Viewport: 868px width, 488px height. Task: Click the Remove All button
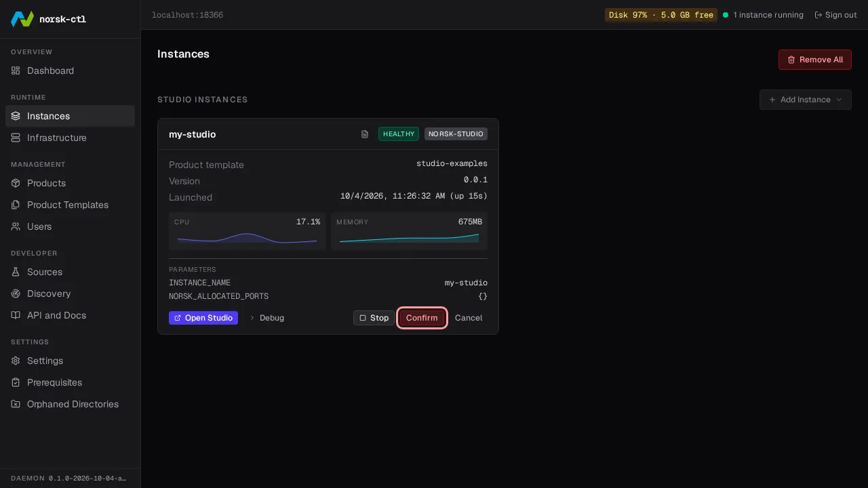(x=815, y=60)
